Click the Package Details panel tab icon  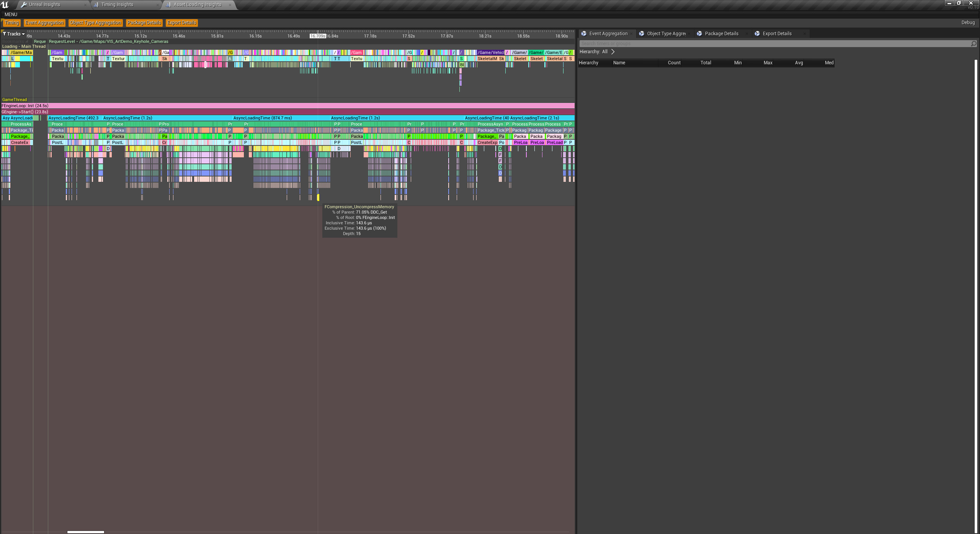pyautogui.click(x=699, y=34)
